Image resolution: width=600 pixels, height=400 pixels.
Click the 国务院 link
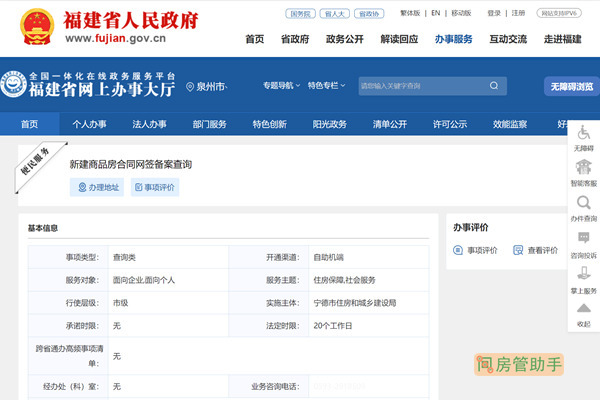[300, 14]
